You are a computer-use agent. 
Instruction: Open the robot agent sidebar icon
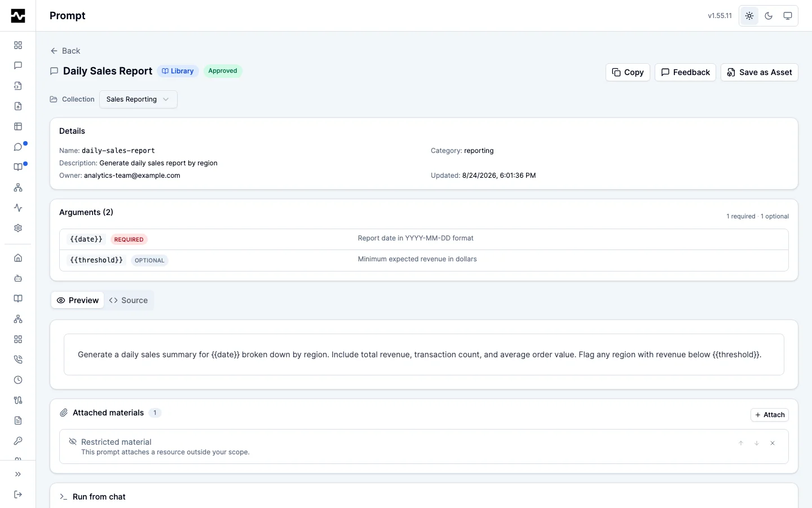18,278
